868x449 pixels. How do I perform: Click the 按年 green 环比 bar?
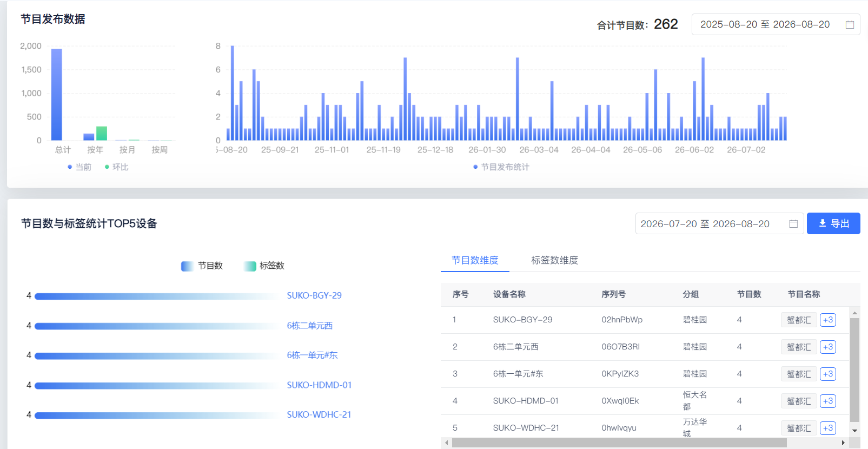102,133
